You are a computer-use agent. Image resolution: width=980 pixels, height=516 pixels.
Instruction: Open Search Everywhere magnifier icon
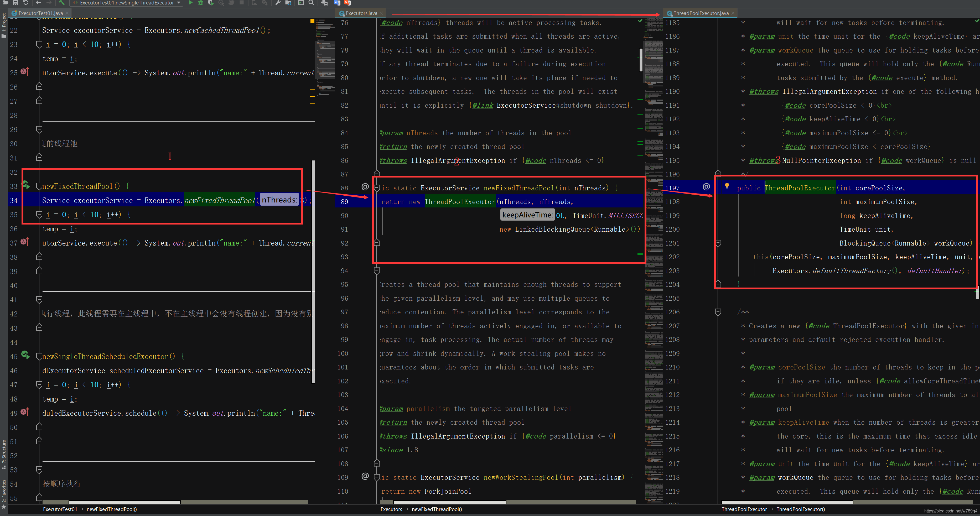click(311, 3)
